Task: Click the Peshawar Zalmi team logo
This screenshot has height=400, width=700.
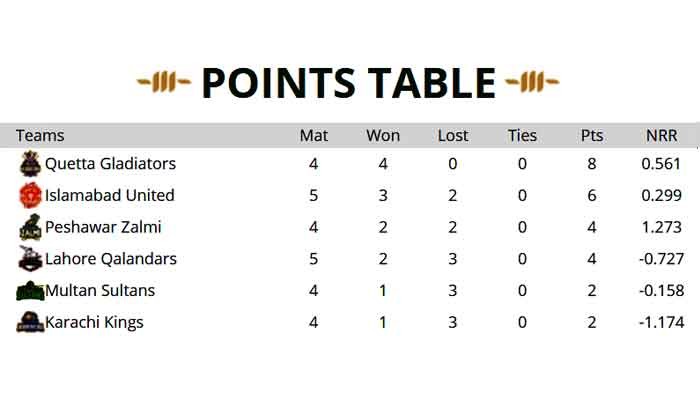Action: point(30,228)
